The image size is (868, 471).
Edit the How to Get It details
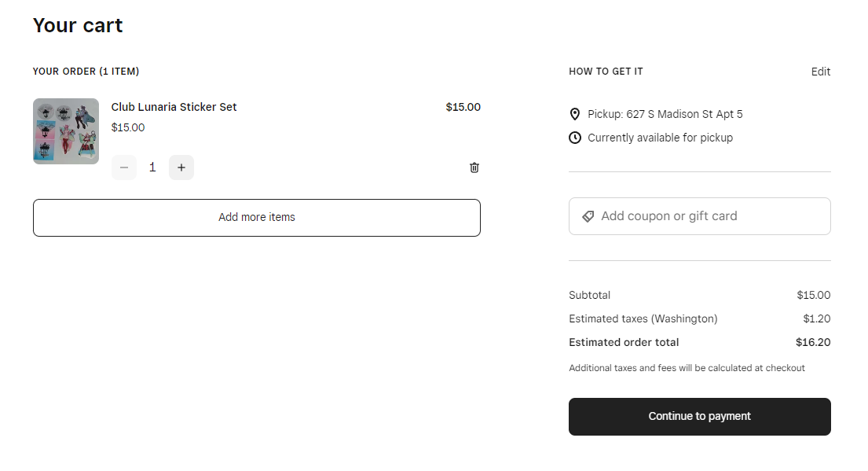pyautogui.click(x=820, y=72)
